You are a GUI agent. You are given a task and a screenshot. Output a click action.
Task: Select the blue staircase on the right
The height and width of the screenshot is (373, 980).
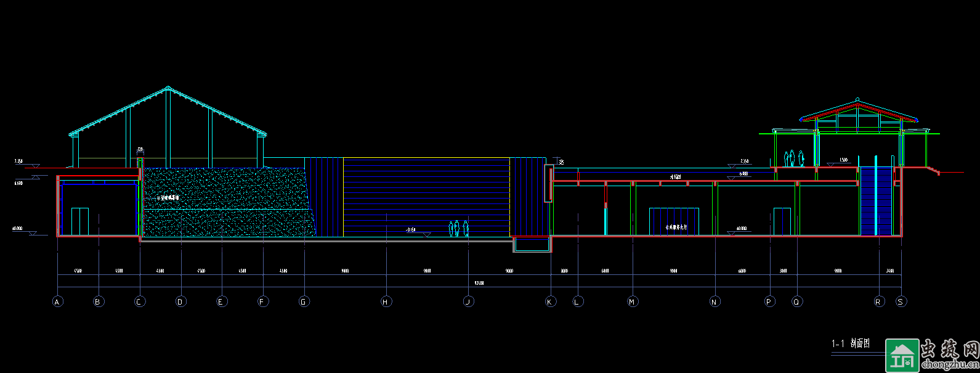pos(875,200)
